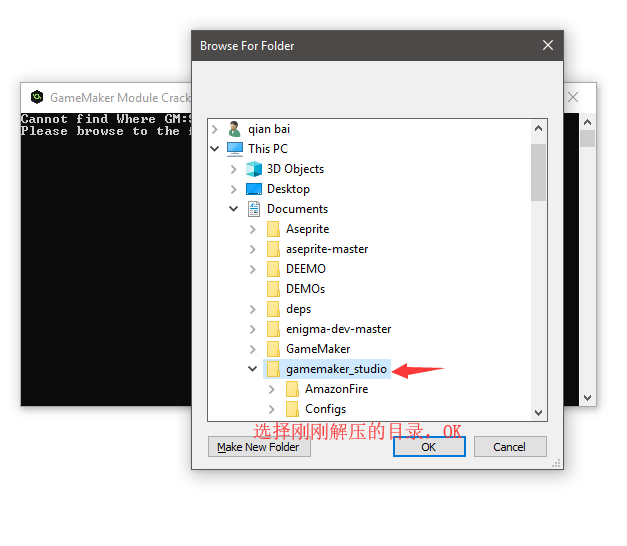Click the gamemaker_studio folder icon
The width and height of the screenshot is (627, 546).
pyautogui.click(x=273, y=369)
